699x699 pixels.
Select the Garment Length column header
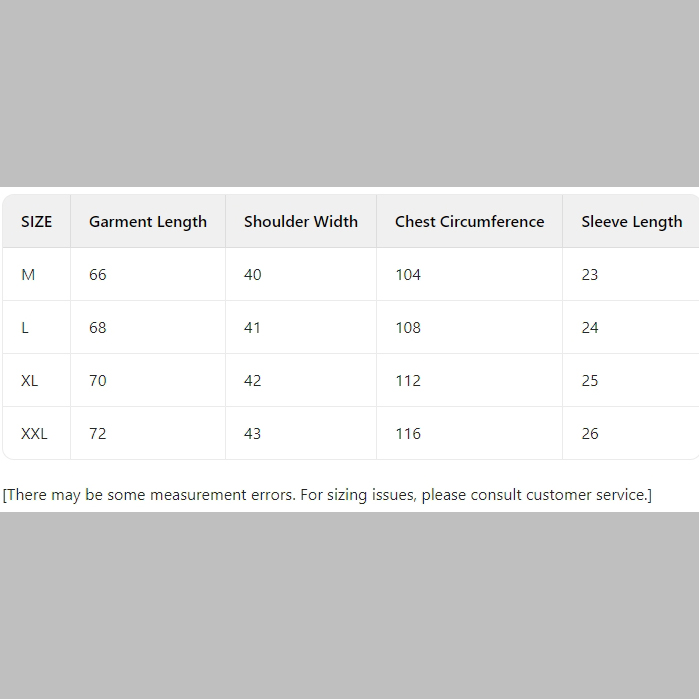click(148, 222)
